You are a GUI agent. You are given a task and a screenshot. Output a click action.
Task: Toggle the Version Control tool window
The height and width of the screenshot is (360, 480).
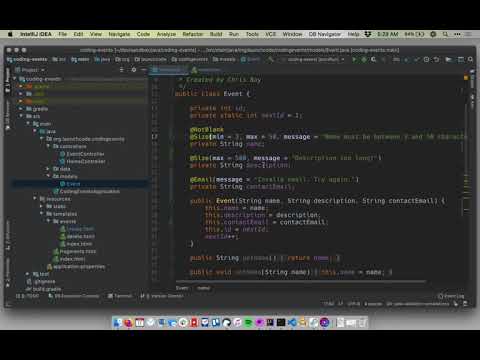tap(162, 296)
